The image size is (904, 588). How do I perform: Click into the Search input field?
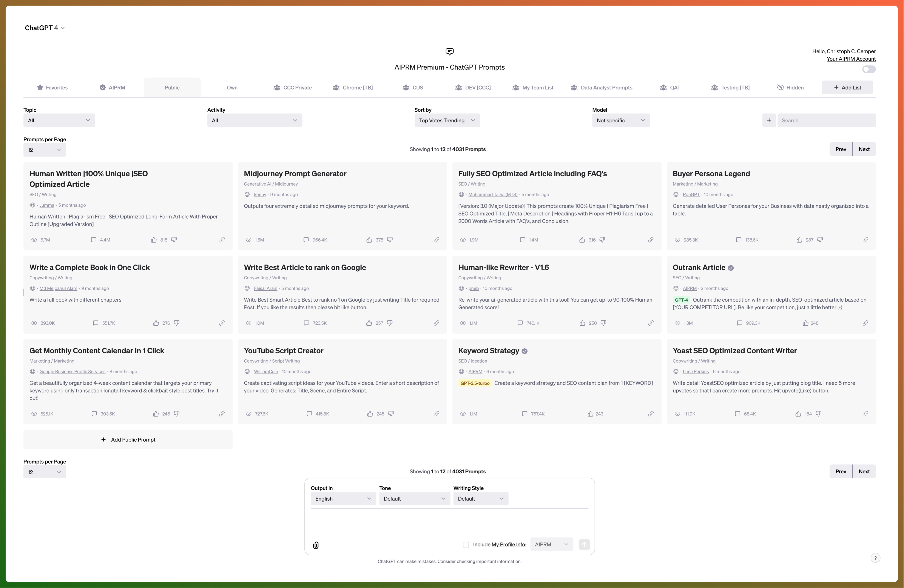826,120
